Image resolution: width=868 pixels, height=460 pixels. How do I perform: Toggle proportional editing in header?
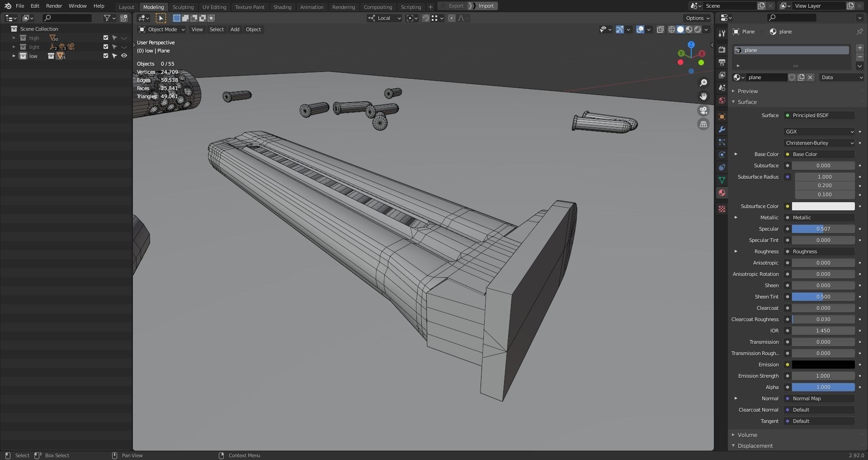pyautogui.click(x=452, y=18)
